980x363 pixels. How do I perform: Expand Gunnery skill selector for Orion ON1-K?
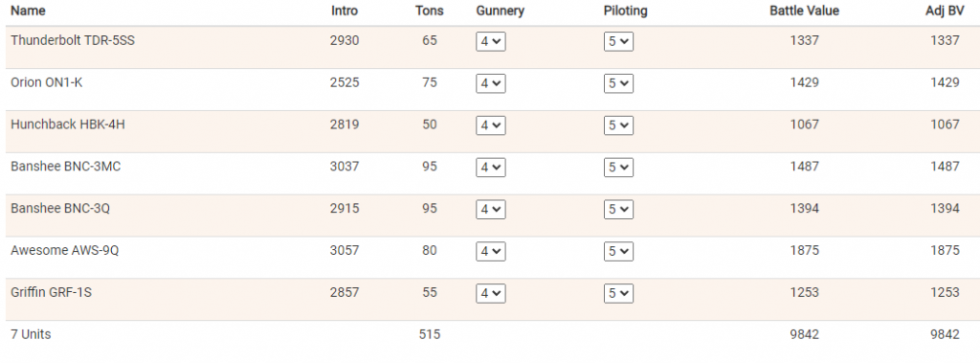(491, 83)
